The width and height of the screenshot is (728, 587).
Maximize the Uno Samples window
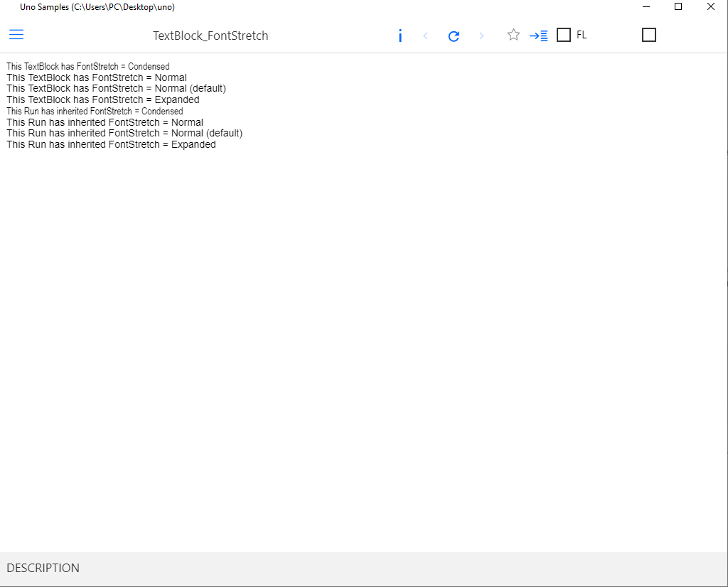pyautogui.click(x=678, y=7)
